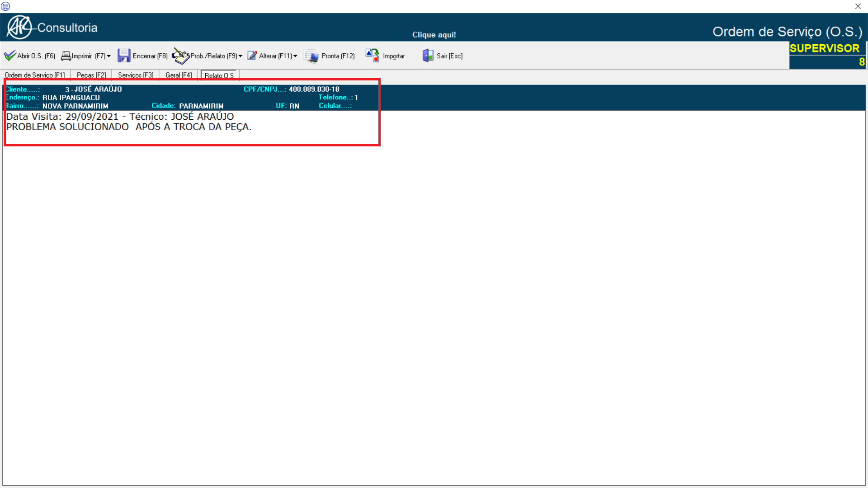Open the Peças [F2] tab
Image resolution: width=868 pixels, height=488 pixels.
[x=91, y=75]
